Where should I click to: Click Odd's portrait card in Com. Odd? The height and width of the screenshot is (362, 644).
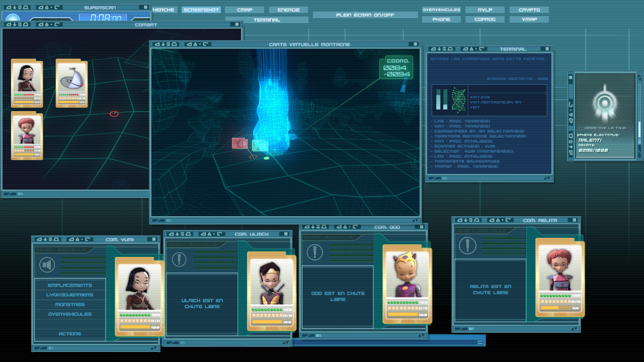tap(407, 284)
